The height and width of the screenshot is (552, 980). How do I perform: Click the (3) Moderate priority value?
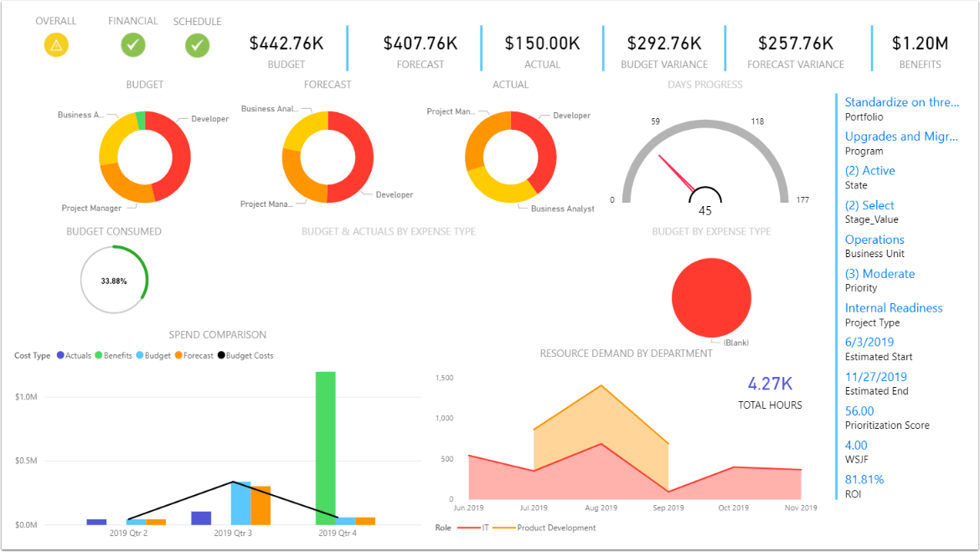pyautogui.click(x=880, y=274)
